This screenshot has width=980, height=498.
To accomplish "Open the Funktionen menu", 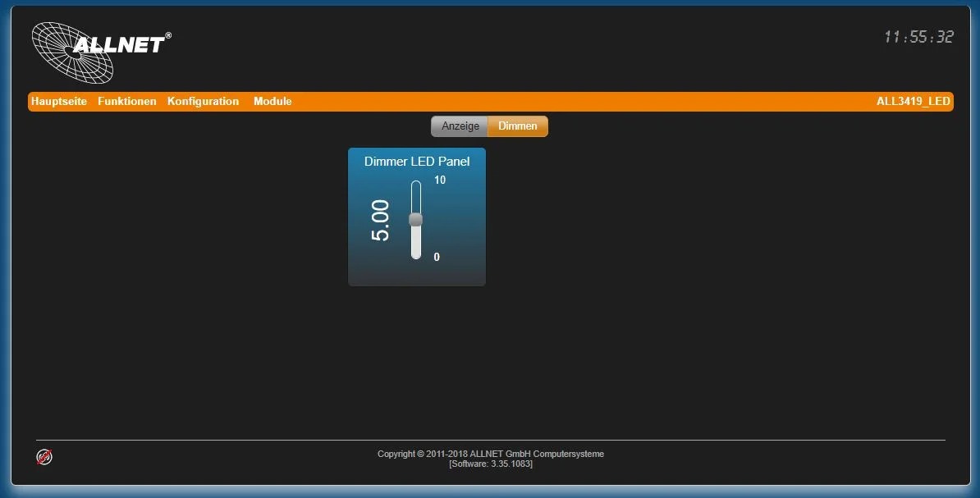I will [x=126, y=101].
